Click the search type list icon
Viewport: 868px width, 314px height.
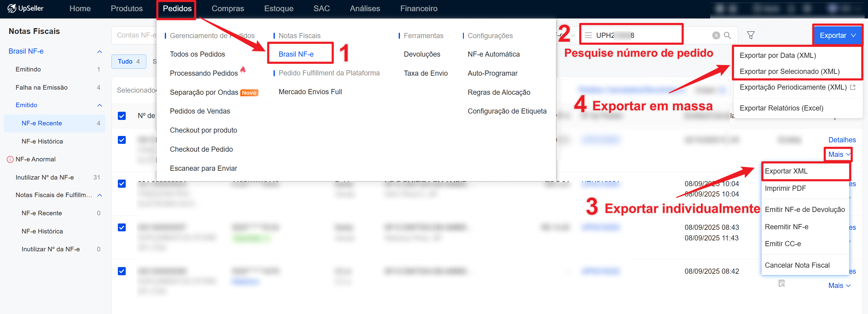pos(588,35)
